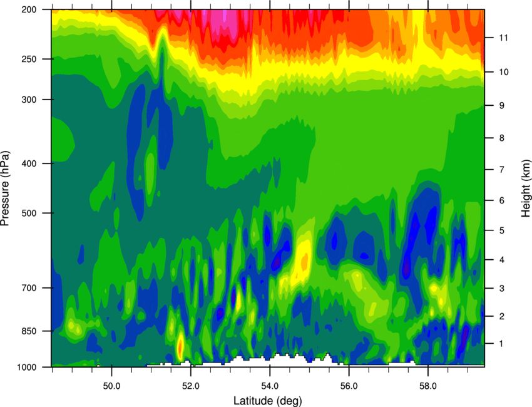Click the 6 km height label
This screenshot has width=532, height=407.
(x=502, y=200)
